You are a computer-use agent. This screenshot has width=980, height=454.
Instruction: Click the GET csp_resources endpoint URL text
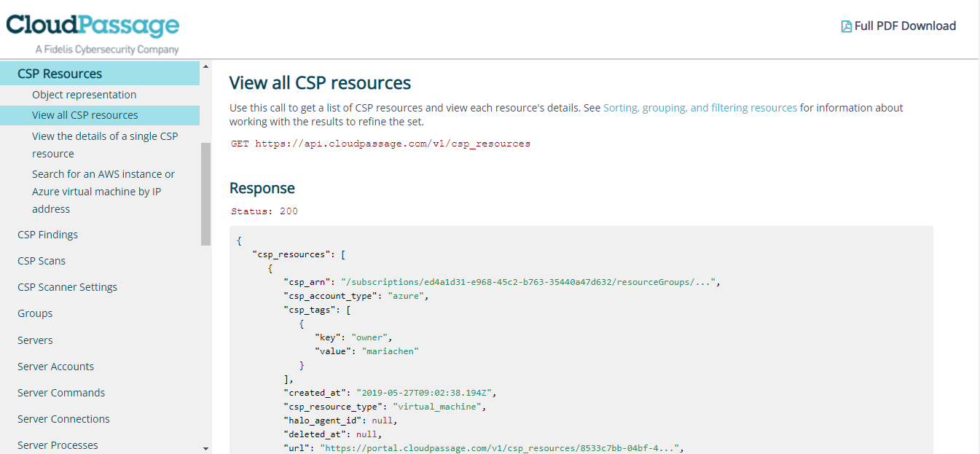coord(380,144)
